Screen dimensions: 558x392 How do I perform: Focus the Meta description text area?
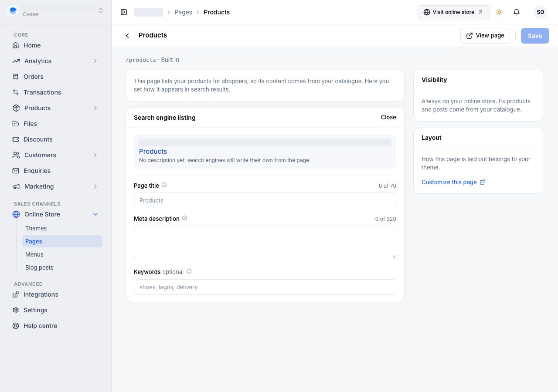click(265, 242)
